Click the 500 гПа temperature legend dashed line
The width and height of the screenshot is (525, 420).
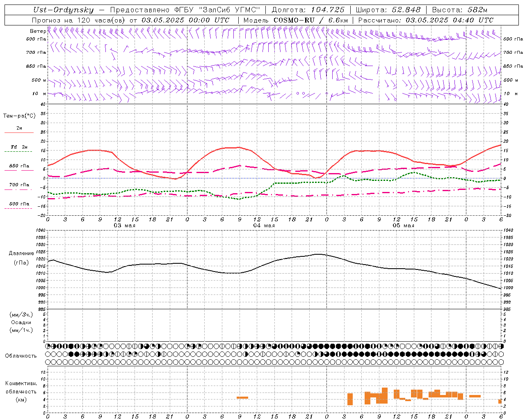pos(18,209)
